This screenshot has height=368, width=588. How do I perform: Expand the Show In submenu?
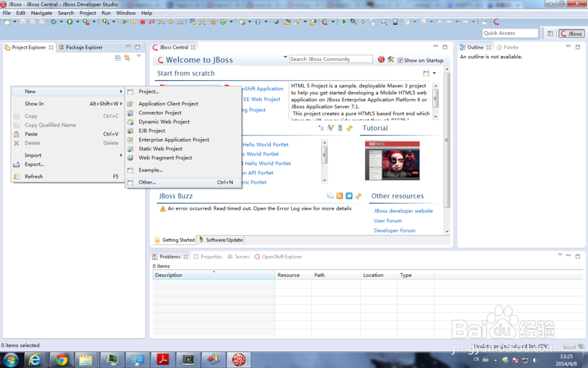click(68, 104)
